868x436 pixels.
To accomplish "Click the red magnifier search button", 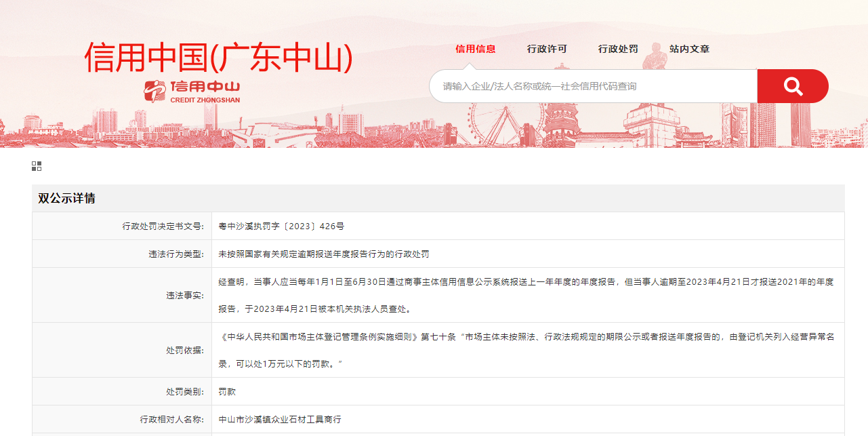I will 793,86.
